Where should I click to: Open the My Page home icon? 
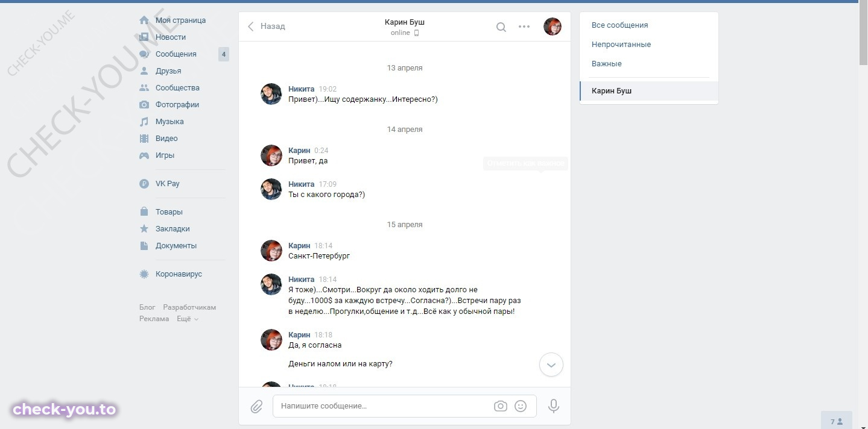pos(144,20)
